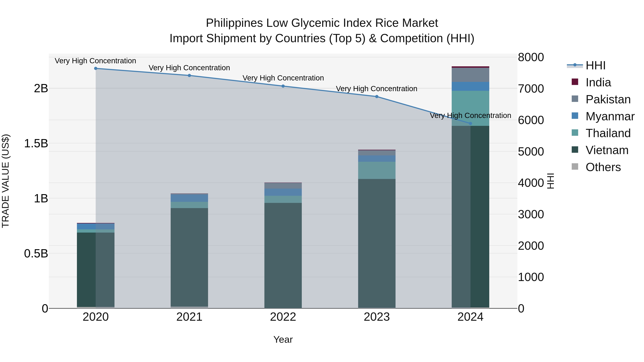Click the 7000 HHI axis tick

[x=531, y=89]
